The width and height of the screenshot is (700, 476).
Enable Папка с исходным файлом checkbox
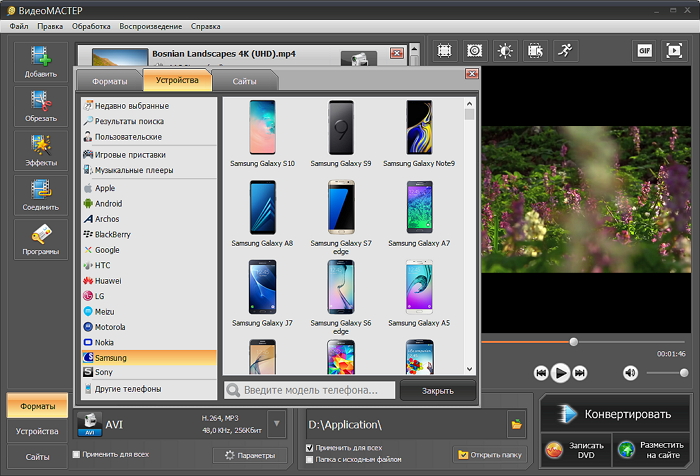pyautogui.click(x=309, y=459)
